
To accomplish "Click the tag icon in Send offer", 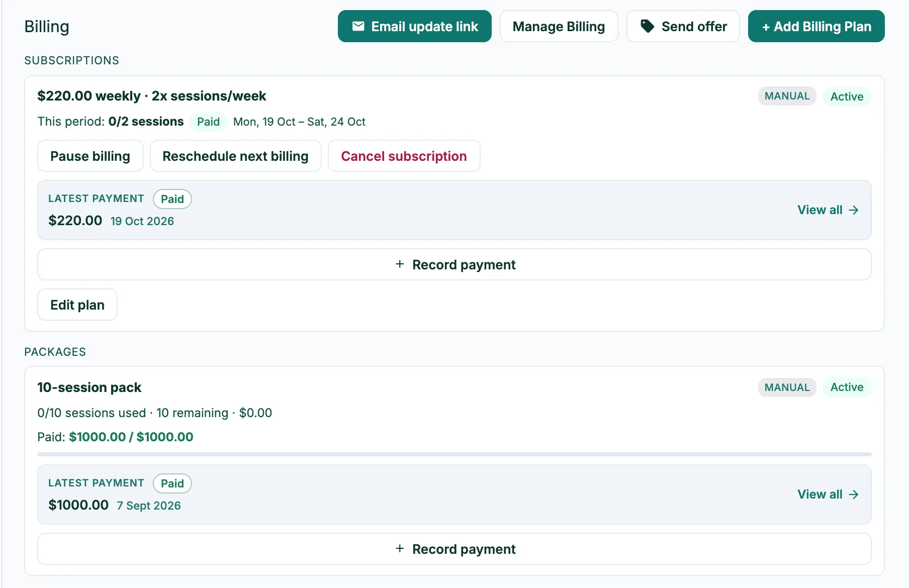I will coord(647,26).
